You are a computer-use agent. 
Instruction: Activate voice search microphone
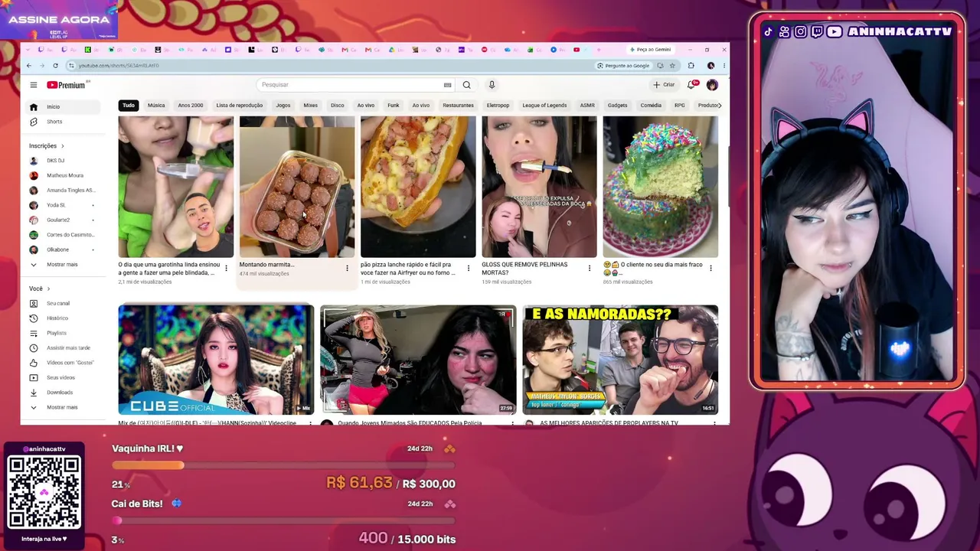point(492,85)
